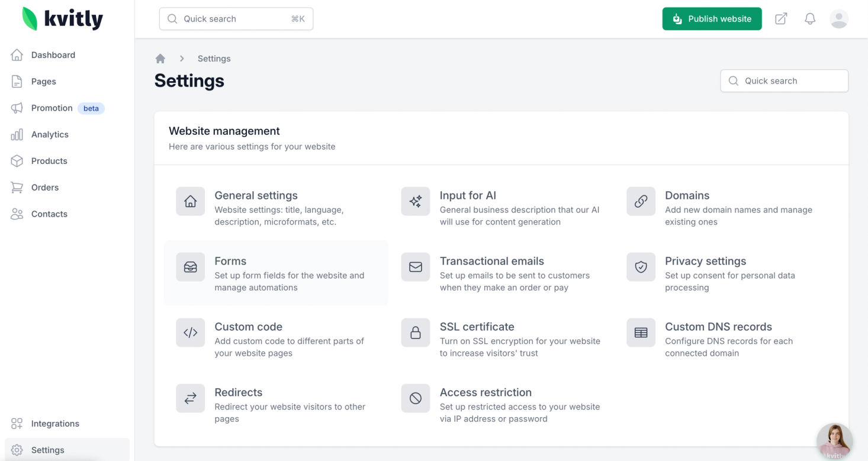Open the external website preview icon
This screenshot has height=461, width=868.
[781, 19]
